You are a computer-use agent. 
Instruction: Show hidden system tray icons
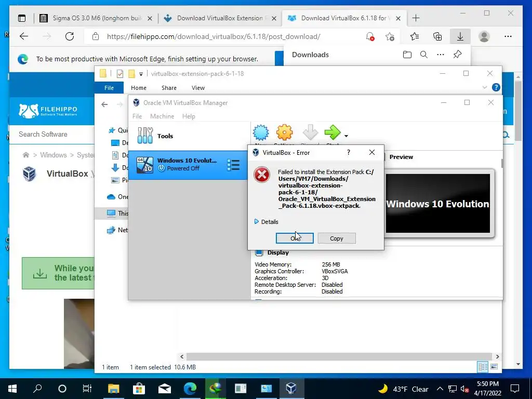click(440, 389)
